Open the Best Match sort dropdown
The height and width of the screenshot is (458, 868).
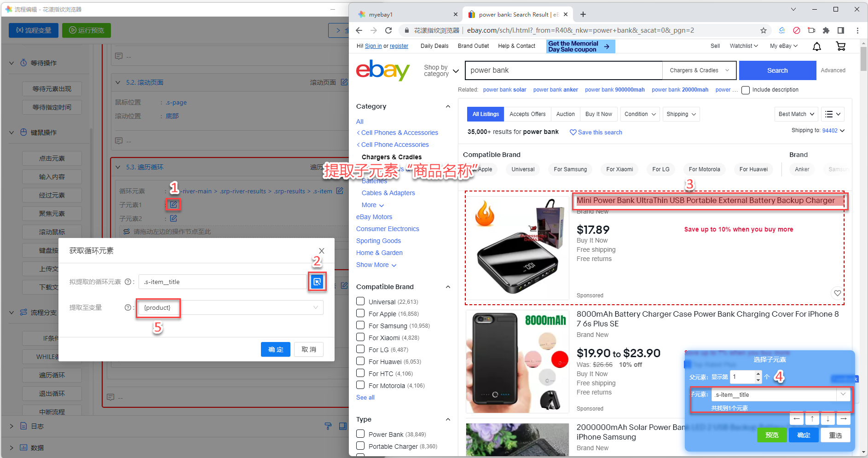pyautogui.click(x=796, y=114)
